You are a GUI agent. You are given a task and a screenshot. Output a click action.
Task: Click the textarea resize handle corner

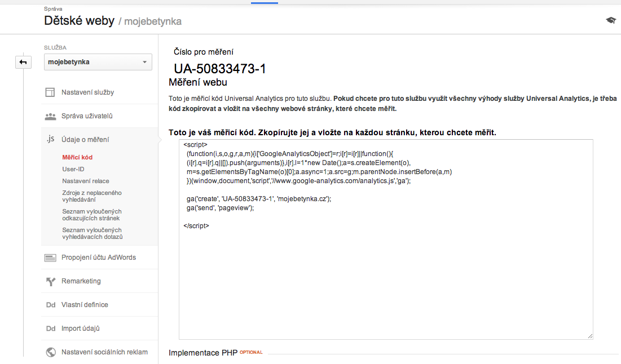click(x=590, y=336)
